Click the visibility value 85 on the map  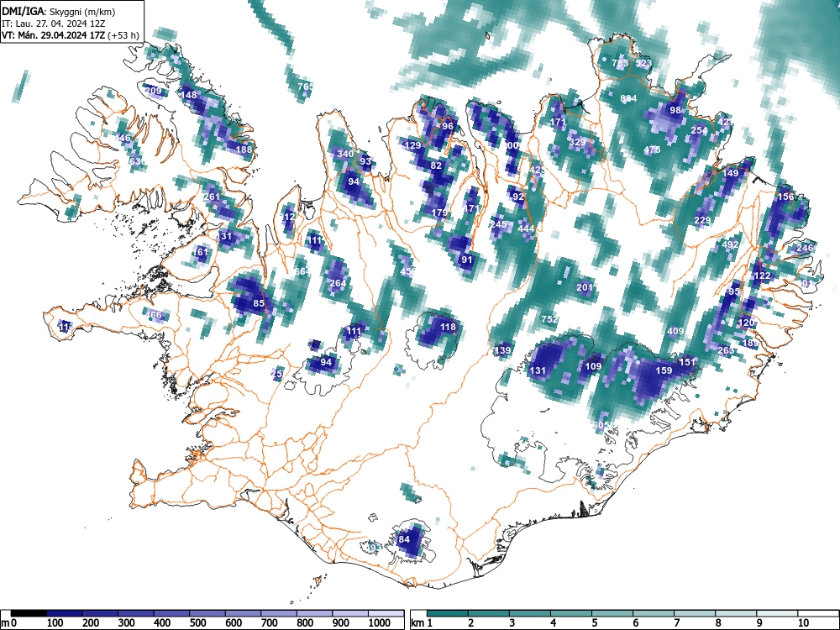(x=259, y=303)
